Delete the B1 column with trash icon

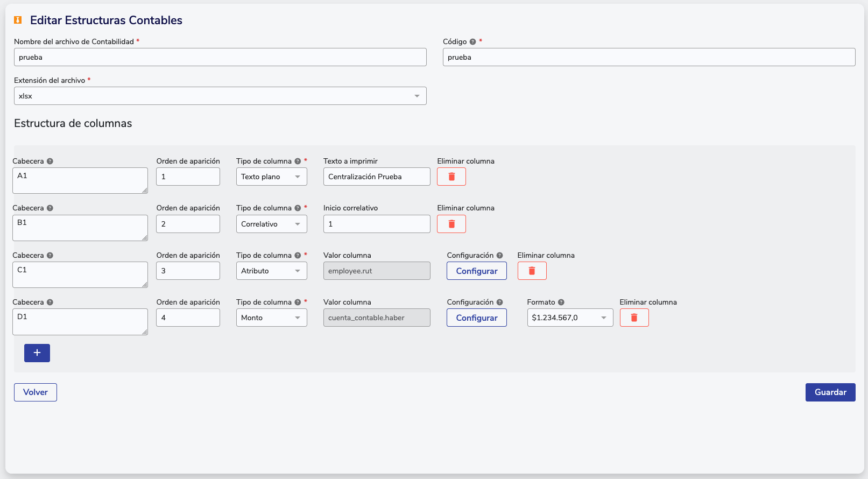pyautogui.click(x=451, y=224)
